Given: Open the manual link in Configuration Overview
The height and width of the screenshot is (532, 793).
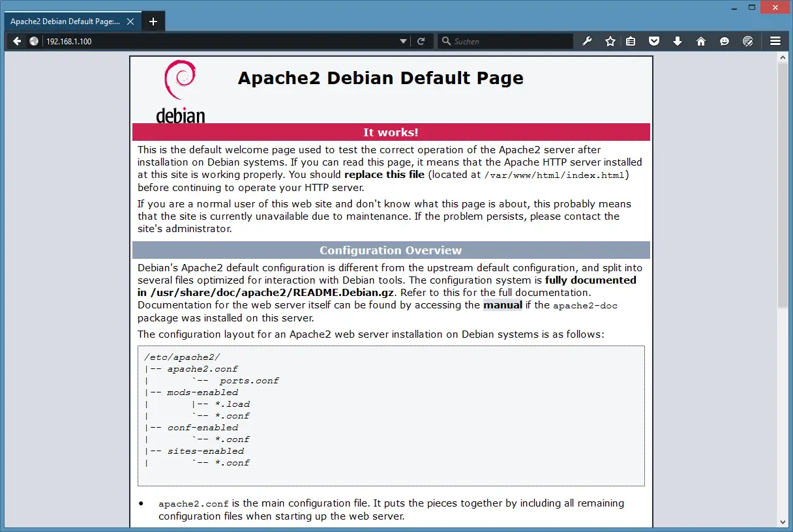Looking at the screenshot, I should pyautogui.click(x=503, y=305).
